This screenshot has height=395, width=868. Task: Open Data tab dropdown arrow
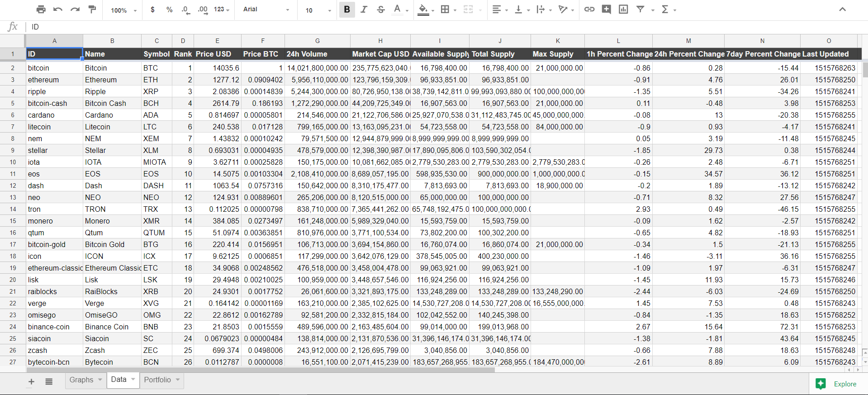133,380
